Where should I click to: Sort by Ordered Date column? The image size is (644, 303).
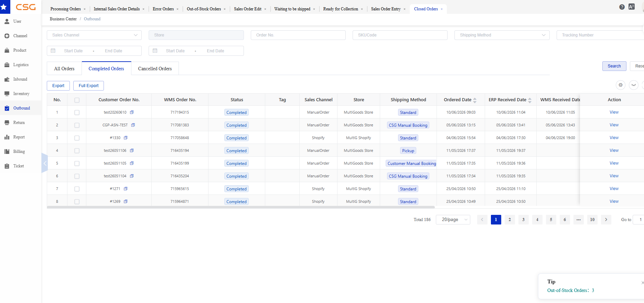[x=475, y=100]
